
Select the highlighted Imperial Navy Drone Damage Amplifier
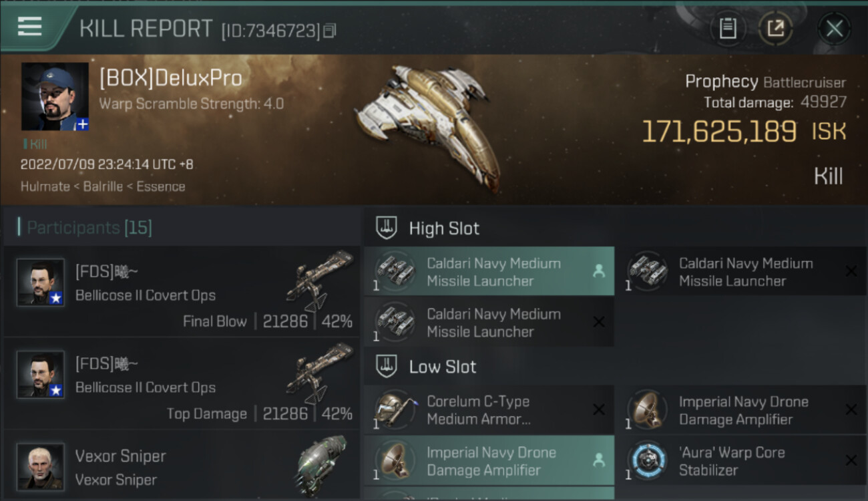(x=489, y=461)
